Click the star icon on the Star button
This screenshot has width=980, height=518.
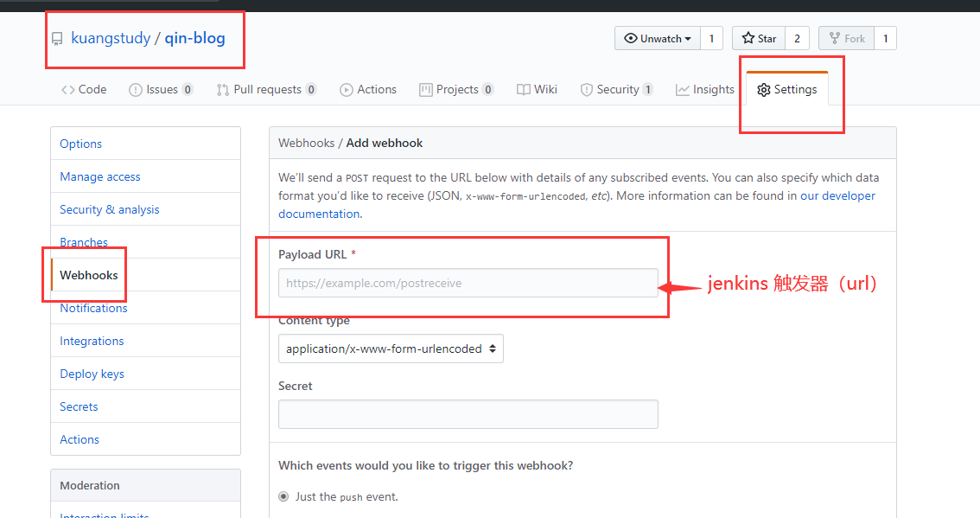tap(748, 38)
